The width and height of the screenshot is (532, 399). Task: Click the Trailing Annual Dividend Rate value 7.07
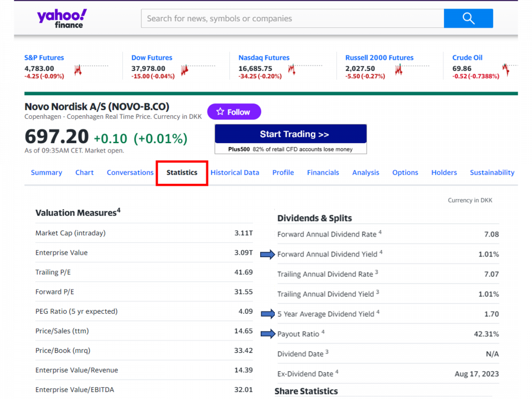point(492,274)
